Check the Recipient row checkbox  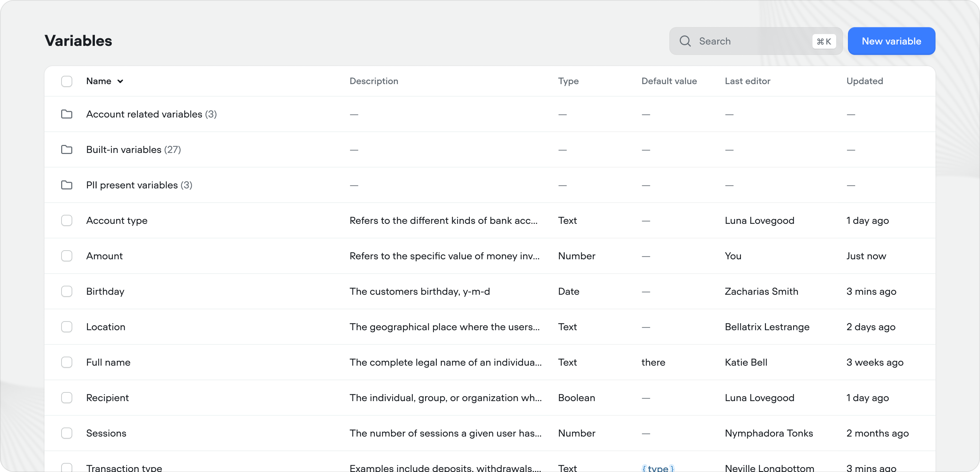click(x=67, y=397)
